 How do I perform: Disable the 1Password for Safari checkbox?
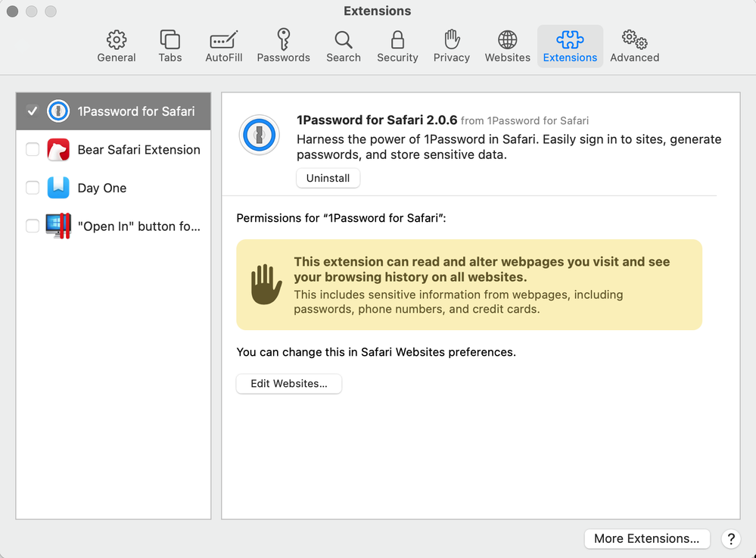tap(33, 111)
